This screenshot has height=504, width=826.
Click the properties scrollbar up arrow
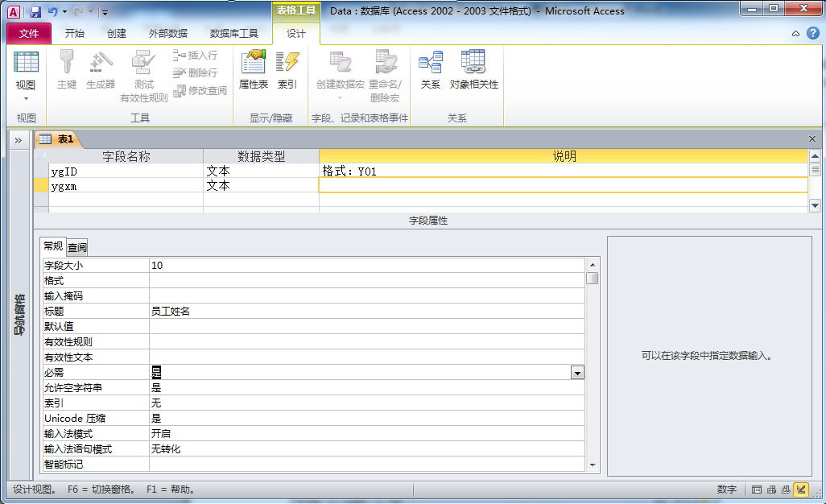(x=593, y=265)
